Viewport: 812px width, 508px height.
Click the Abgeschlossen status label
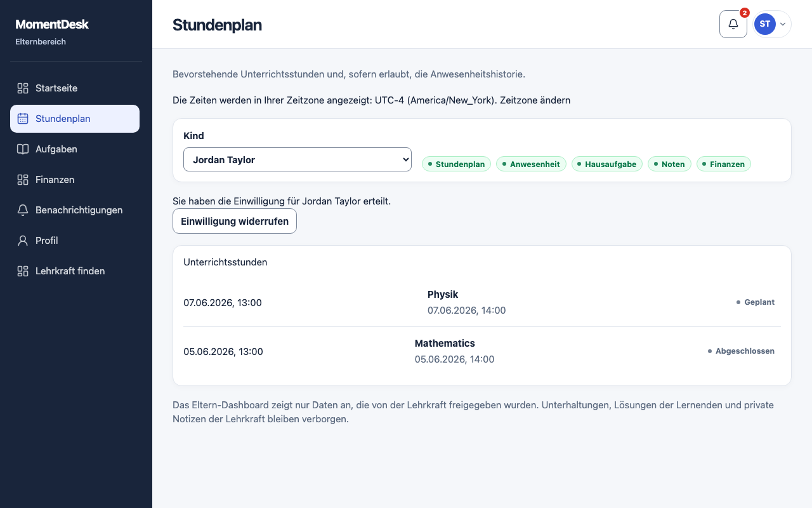(x=741, y=351)
